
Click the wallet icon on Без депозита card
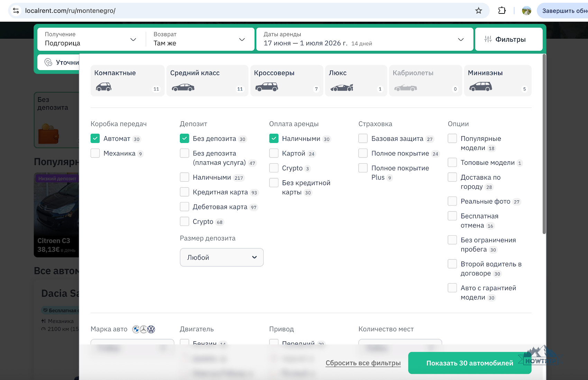[x=48, y=133]
